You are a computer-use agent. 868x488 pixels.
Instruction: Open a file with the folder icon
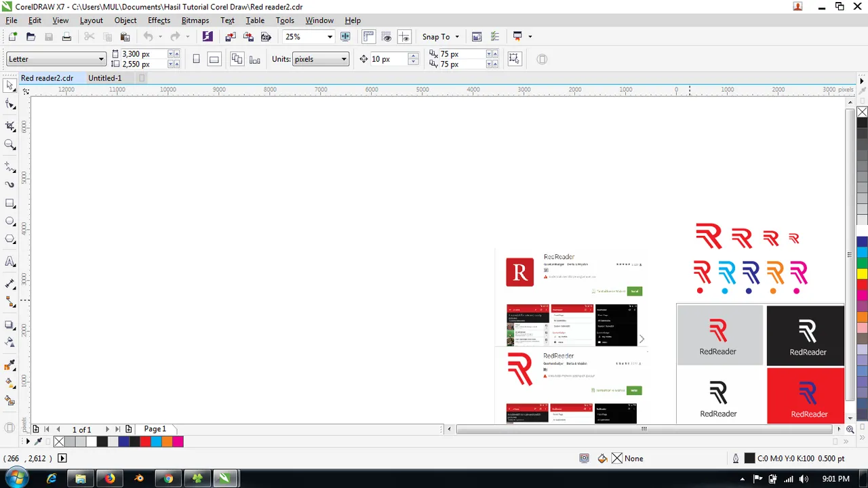click(31, 37)
